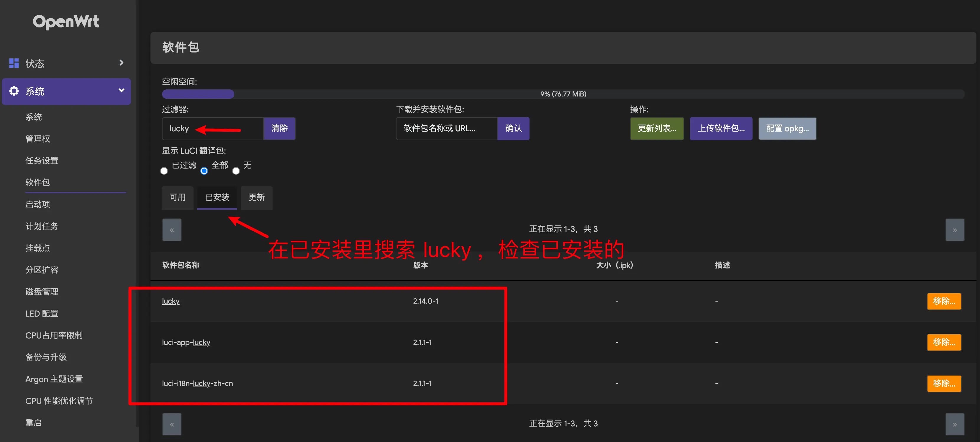
Task: Select the 无 radio option
Action: [x=236, y=171]
